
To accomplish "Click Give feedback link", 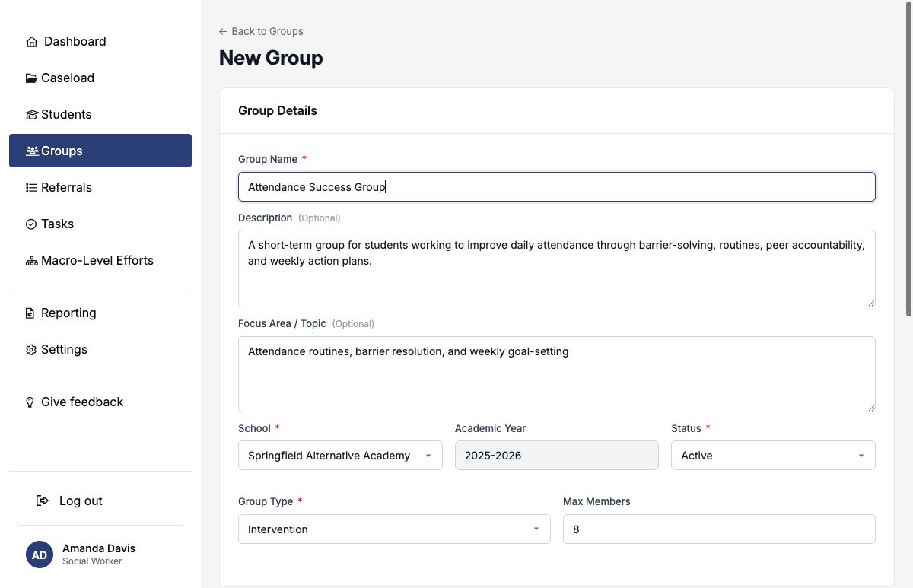I will 100,402.
